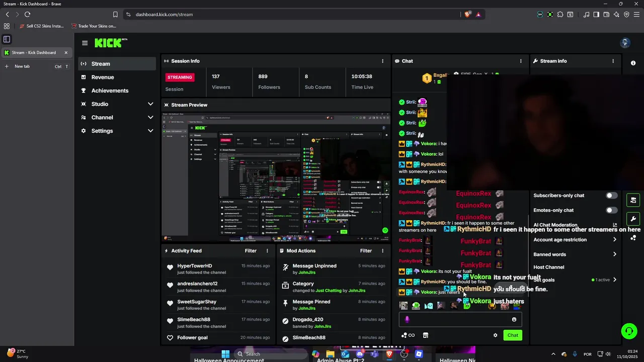Open Windows Start menu

(x=225, y=354)
